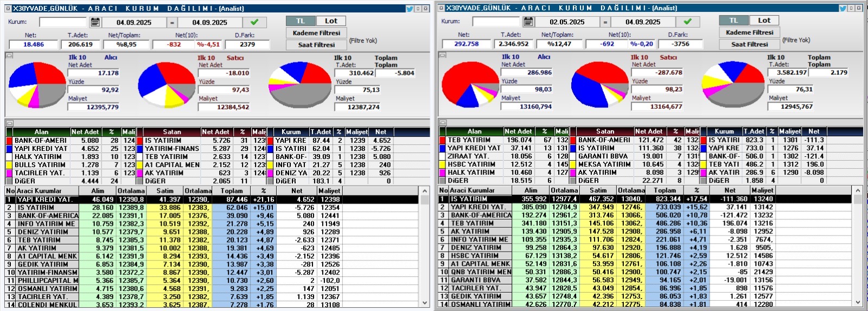Click the scroll-down arrow of right window broker list
The width and height of the screenshot is (868, 311).
(858, 302)
